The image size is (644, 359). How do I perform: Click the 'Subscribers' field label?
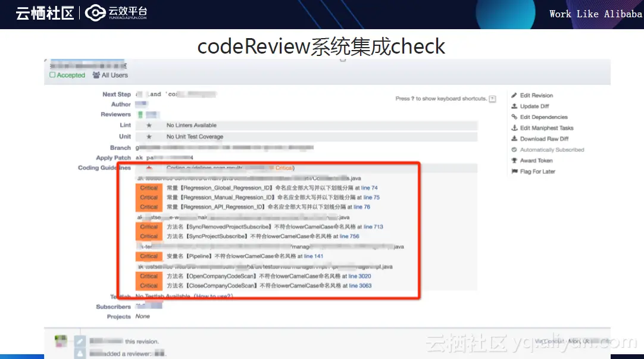[113, 307]
